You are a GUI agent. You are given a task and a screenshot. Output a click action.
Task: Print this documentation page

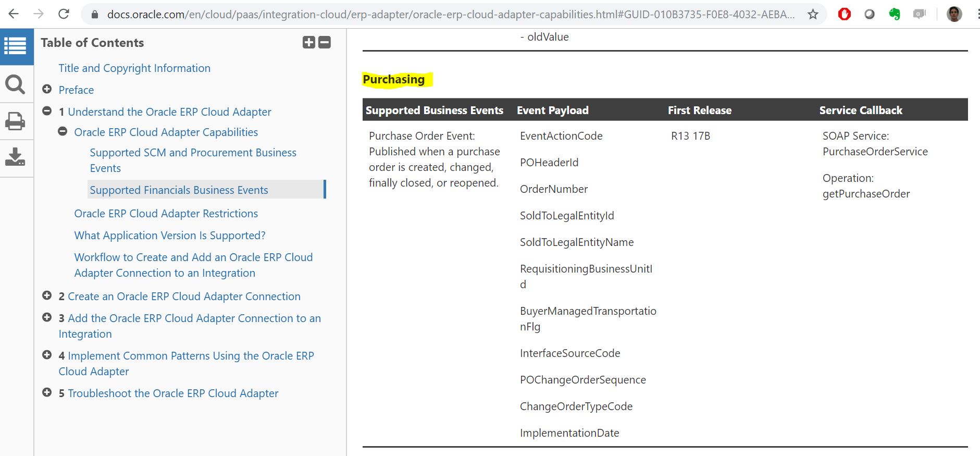pos(15,121)
